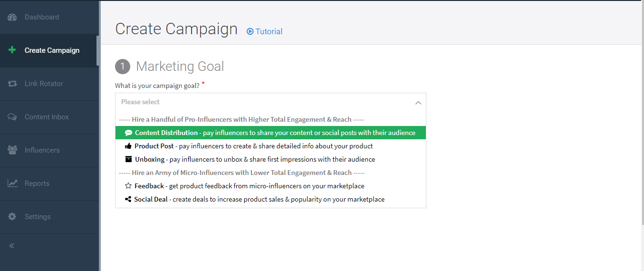Click the Link Rotator retweet icon

click(12, 84)
